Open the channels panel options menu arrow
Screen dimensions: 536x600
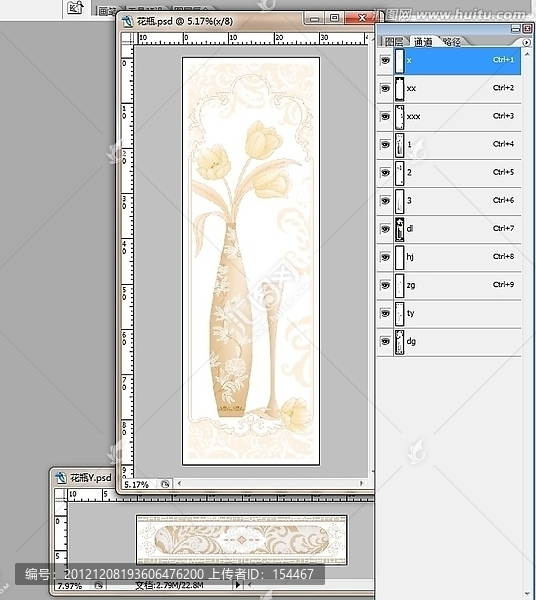[526, 42]
